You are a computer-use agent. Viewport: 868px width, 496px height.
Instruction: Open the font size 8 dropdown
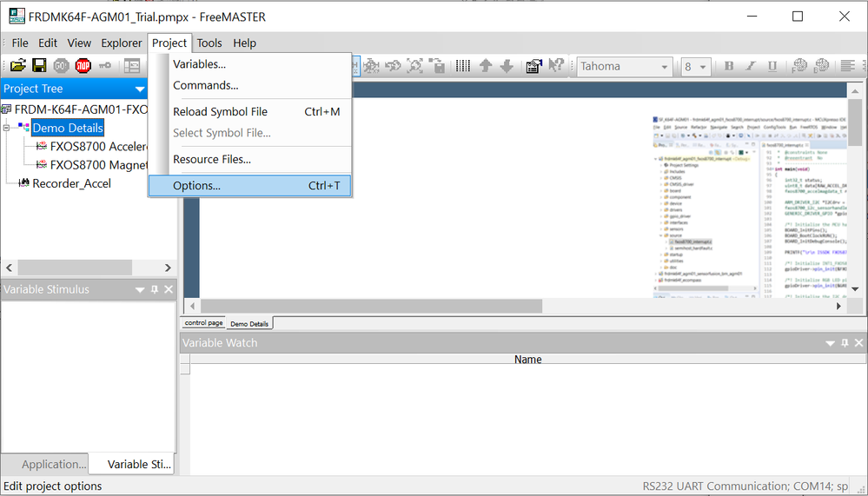[703, 67]
